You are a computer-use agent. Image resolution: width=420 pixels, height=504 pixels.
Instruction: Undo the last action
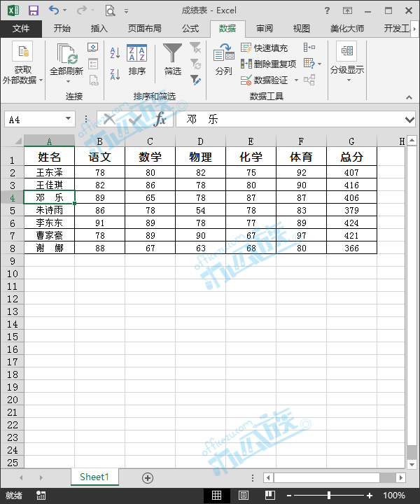pyautogui.click(x=53, y=10)
